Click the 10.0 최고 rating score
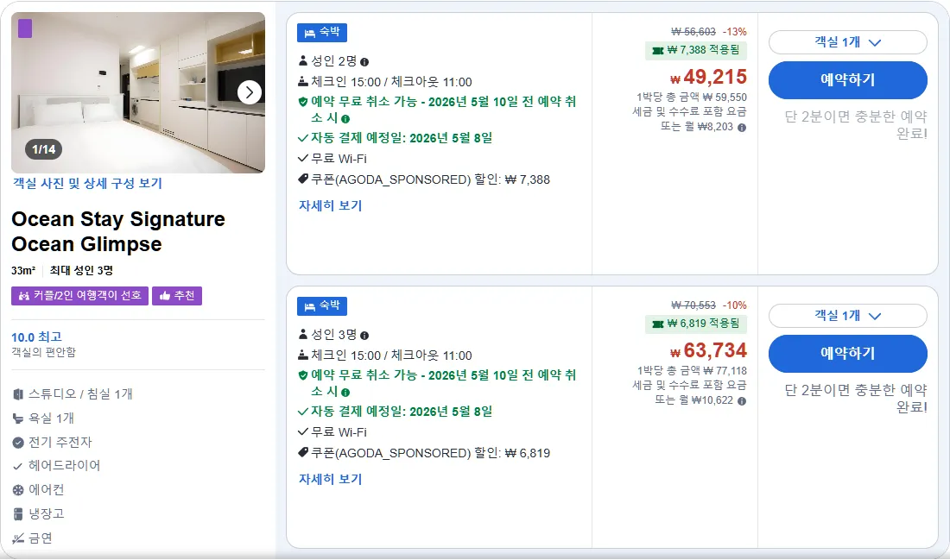950x560 pixels. (36, 337)
